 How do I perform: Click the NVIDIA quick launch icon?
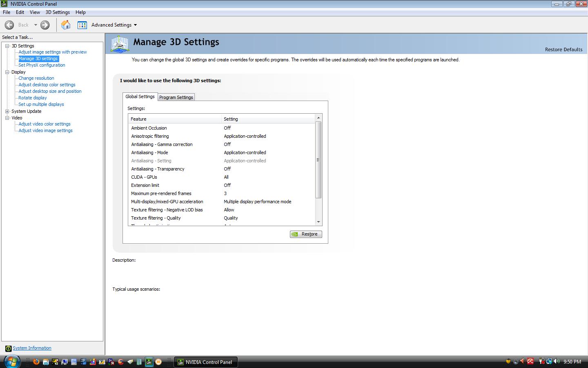[149, 361]
